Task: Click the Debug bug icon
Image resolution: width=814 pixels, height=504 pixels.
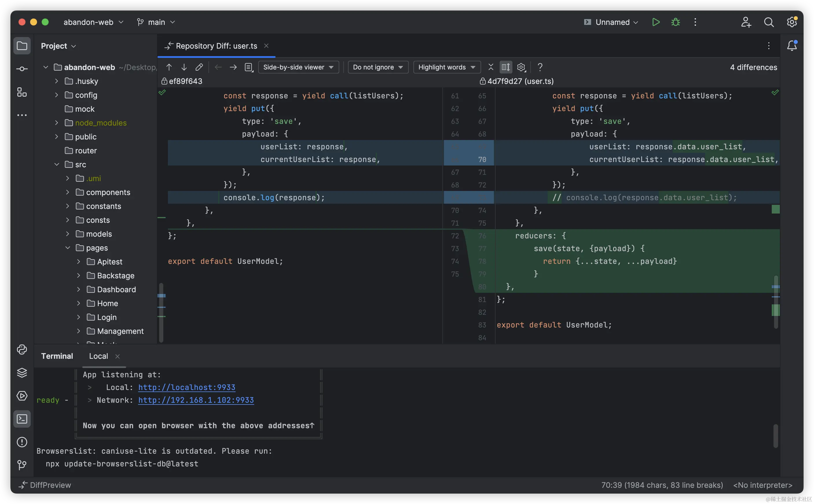Action: click(x=676, y=22)
